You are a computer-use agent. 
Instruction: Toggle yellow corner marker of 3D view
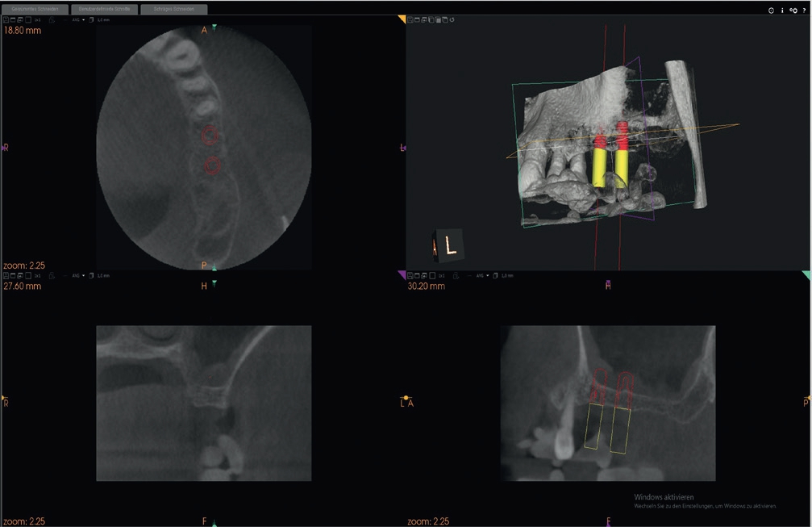tap(402, 19)
